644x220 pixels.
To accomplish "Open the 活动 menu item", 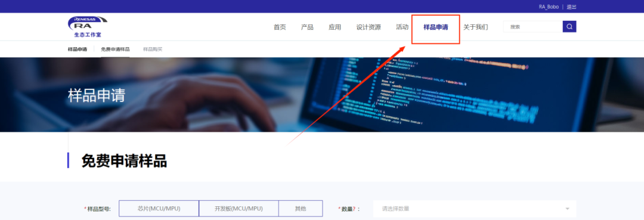I will point(402,27).
